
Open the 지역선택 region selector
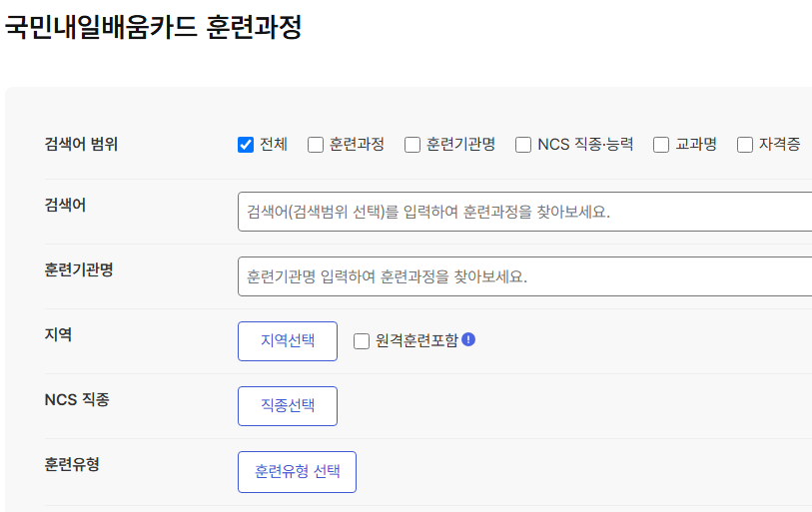pos(288,341)
